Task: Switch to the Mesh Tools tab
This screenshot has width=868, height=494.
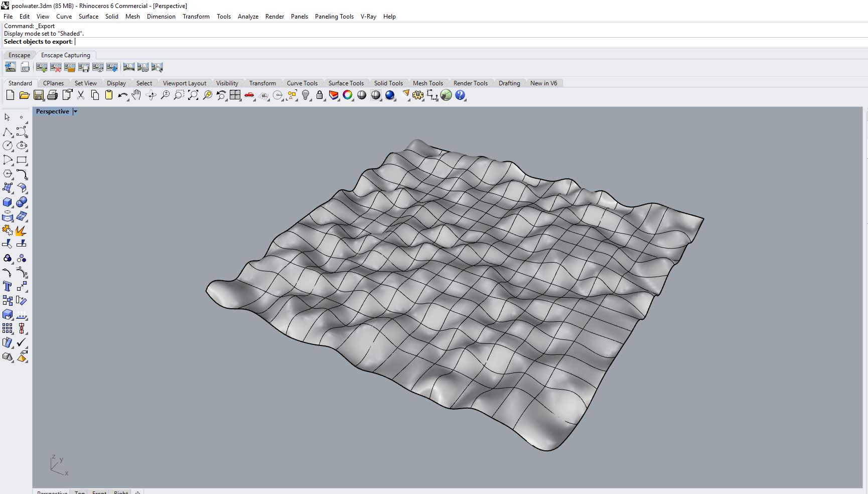Action: click(x=428, y=83)
